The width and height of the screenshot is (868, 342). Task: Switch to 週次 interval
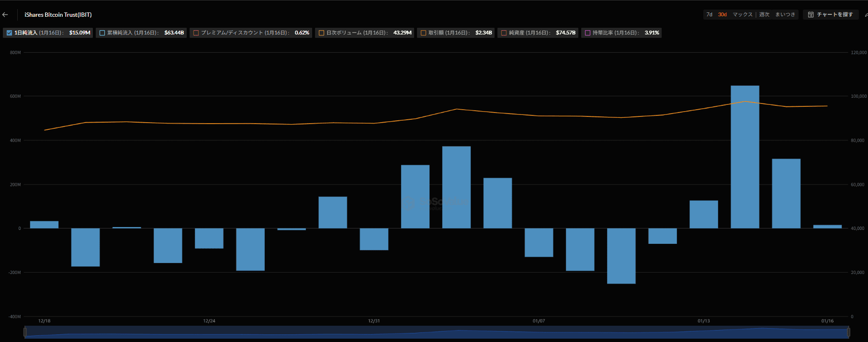(764, 15)
